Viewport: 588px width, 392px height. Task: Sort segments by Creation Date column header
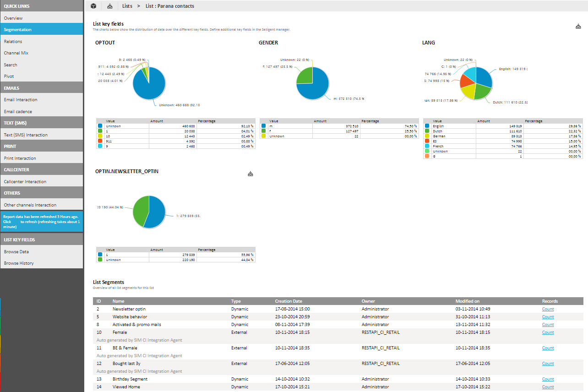click(x=289, y=301)
